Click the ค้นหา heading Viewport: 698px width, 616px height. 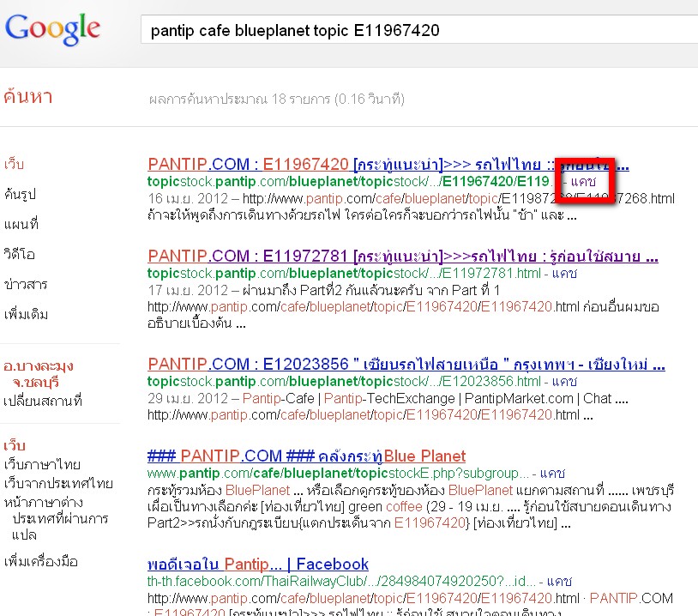click(28, 96)
